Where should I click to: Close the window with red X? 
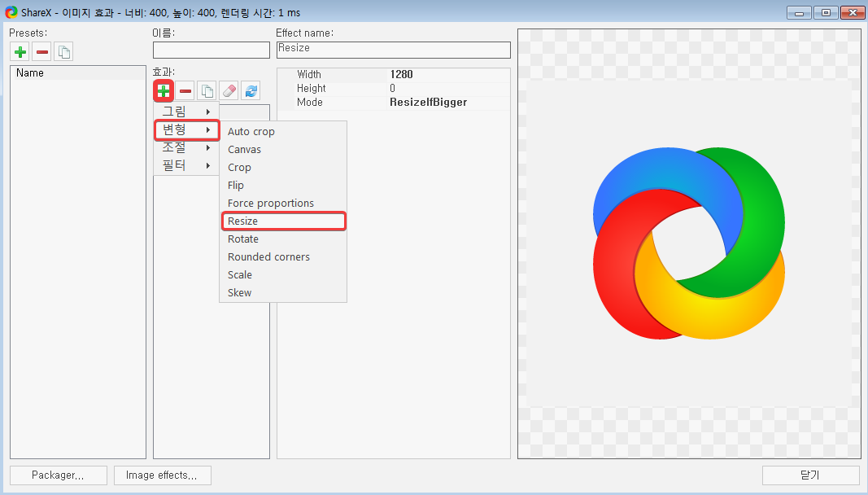(853, 13)
